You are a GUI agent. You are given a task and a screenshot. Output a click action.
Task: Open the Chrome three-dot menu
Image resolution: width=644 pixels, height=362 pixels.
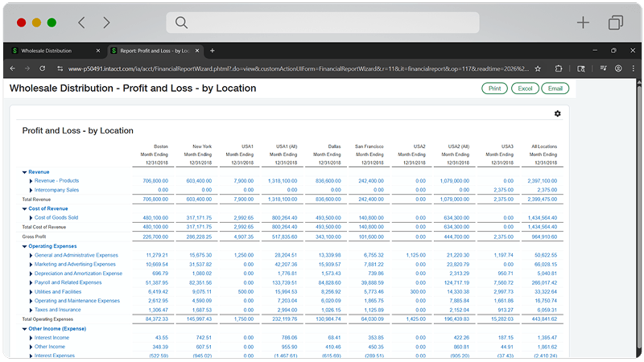click(x=633, y=68)
